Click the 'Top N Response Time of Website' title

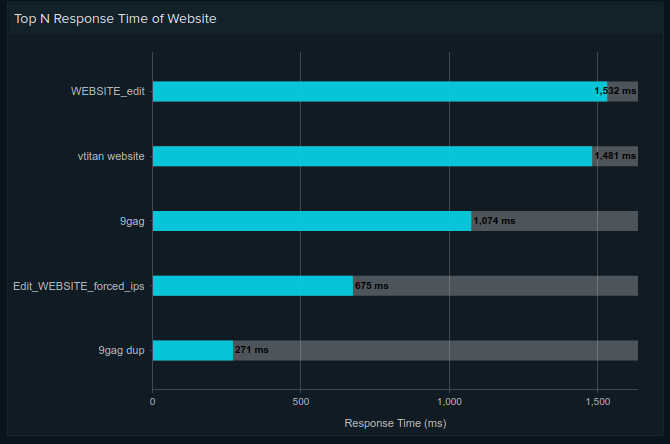coord(114,18)
